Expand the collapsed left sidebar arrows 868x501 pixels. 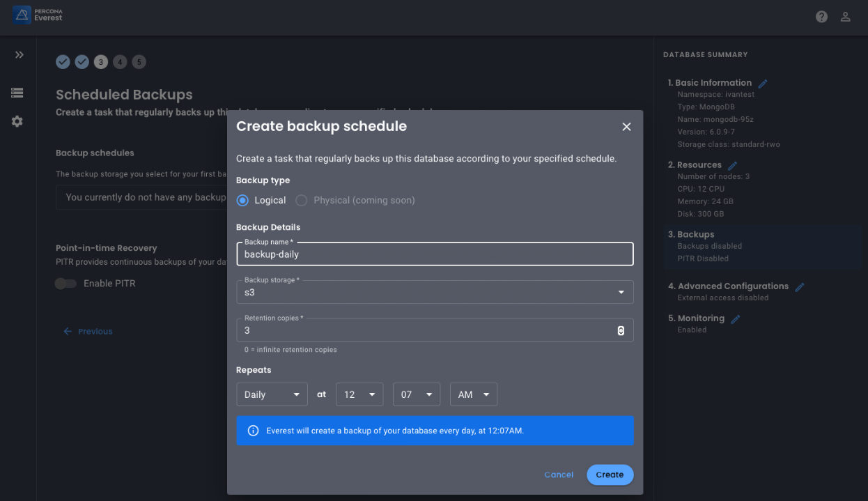(20, 54)
